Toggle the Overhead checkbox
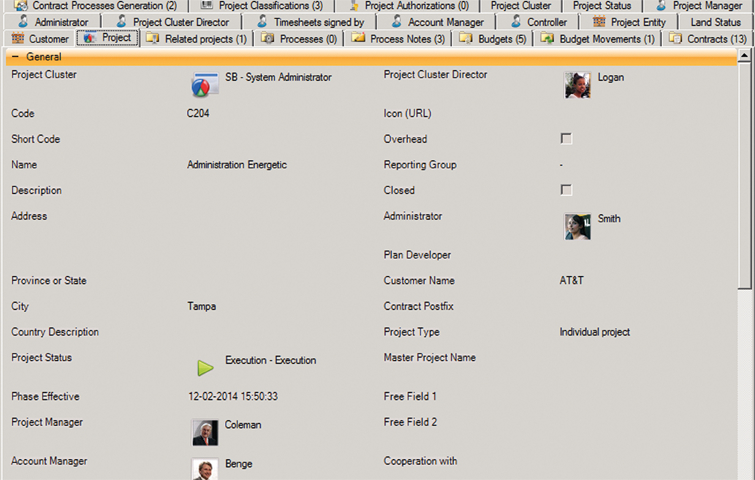 tap(566, 139)
